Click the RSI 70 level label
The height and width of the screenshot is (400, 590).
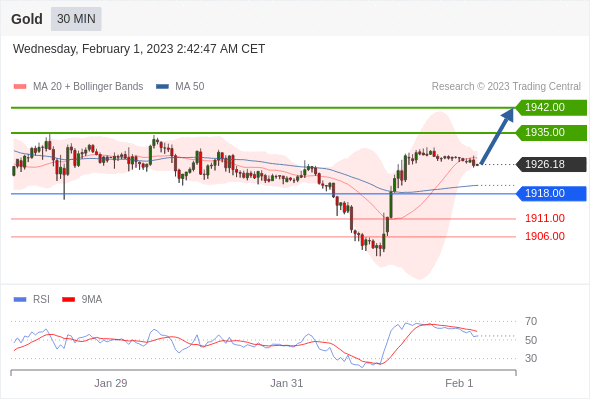tap(531, 321)
